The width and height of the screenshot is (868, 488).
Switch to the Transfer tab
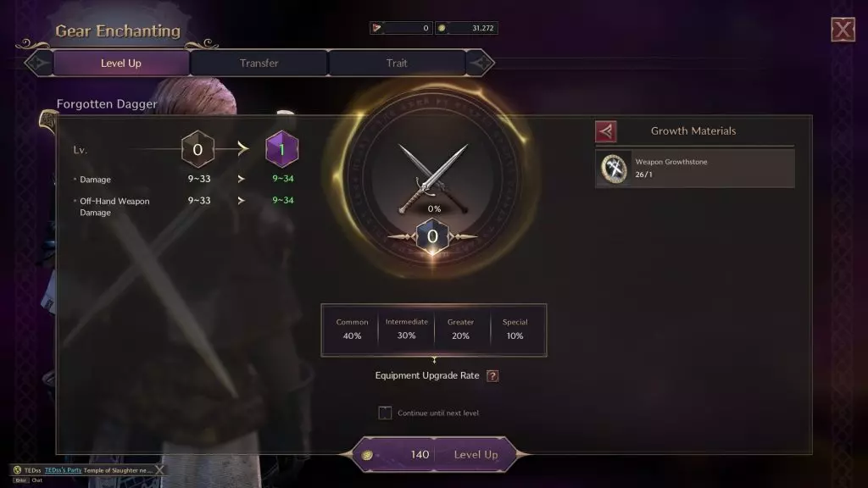[259, 63]
